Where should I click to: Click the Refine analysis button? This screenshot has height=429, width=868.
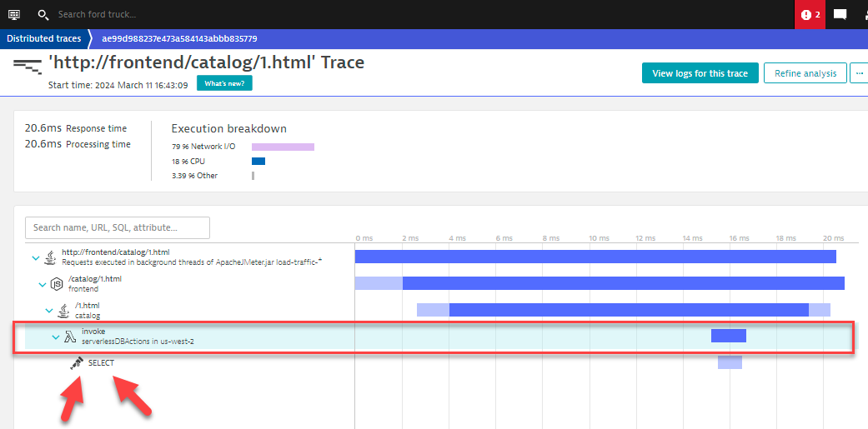coord(805,73)
